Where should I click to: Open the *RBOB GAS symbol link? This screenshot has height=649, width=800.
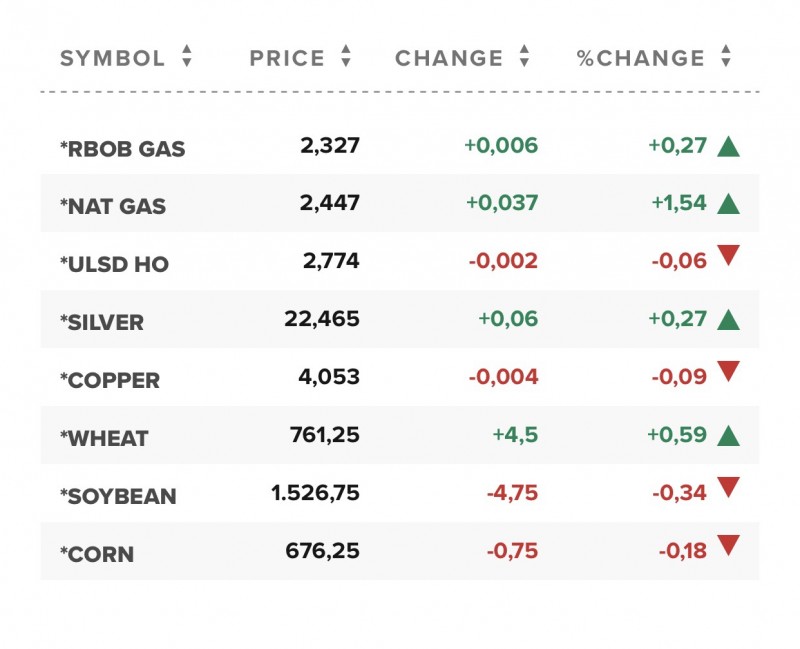click(123, 150)
